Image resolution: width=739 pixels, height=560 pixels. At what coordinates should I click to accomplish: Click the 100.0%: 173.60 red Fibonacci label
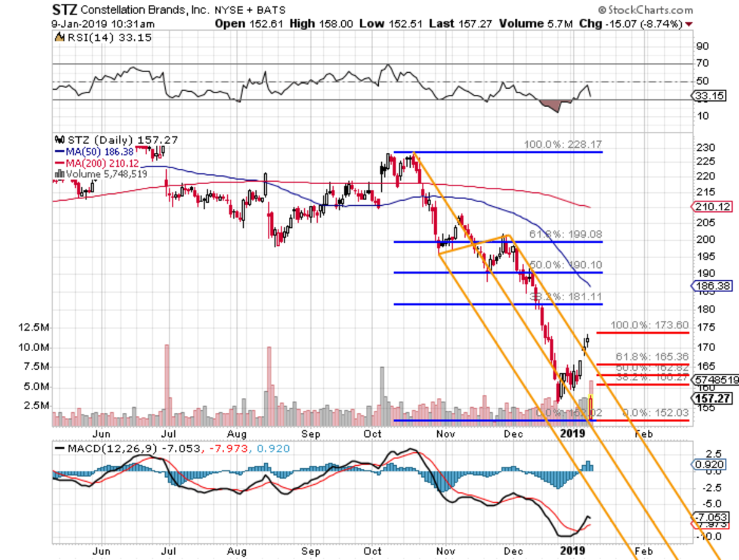[x=649, y=325]
